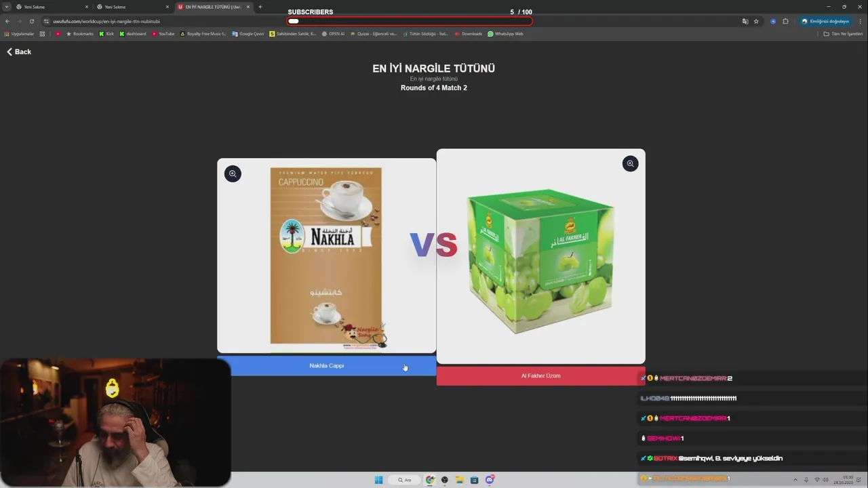View site information icon in address bar
Viewport: 868px width, 488px height.
point(47,21)
